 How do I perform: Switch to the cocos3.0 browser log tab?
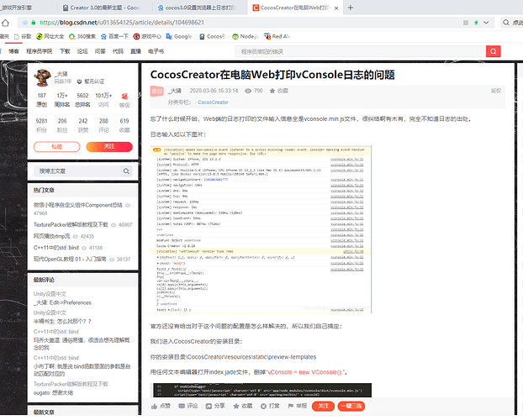200,8
